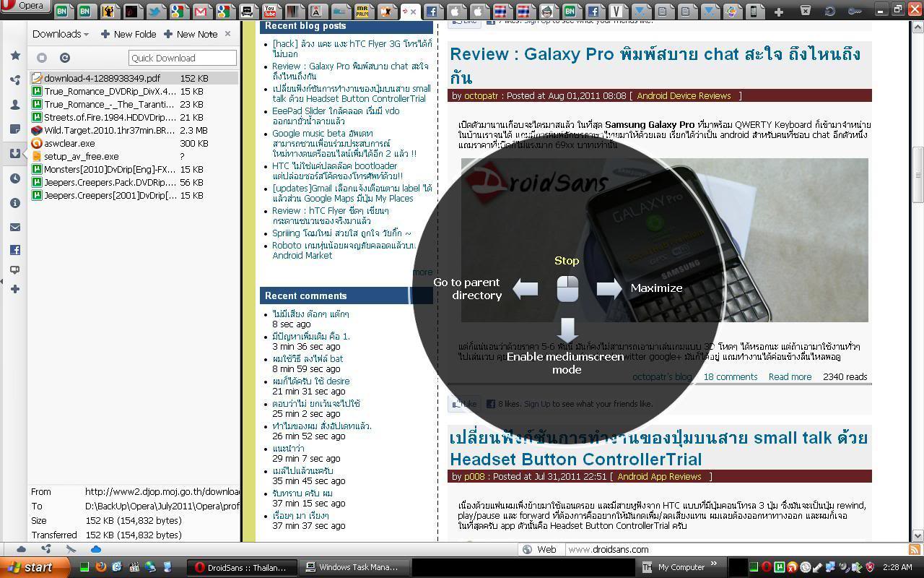Open the Contacts panel in sidebar
This screenshot has width=924, height=578.
(15, 105)
